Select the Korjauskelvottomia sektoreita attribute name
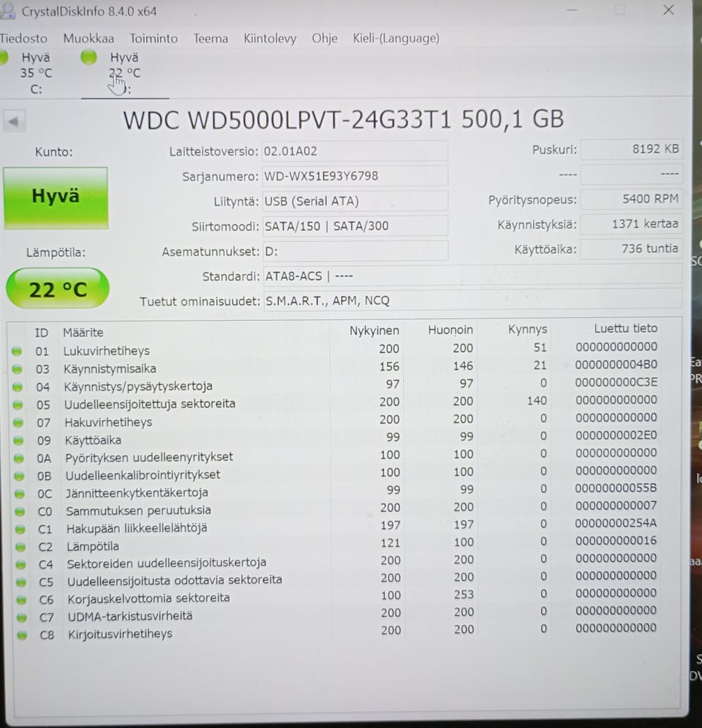This screenshot has height=728, width=702. [148, 598]
